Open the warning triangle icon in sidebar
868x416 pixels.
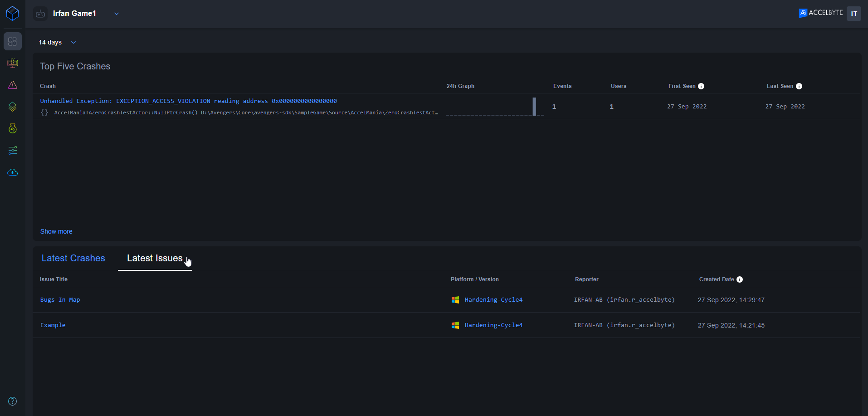(13, 85)
